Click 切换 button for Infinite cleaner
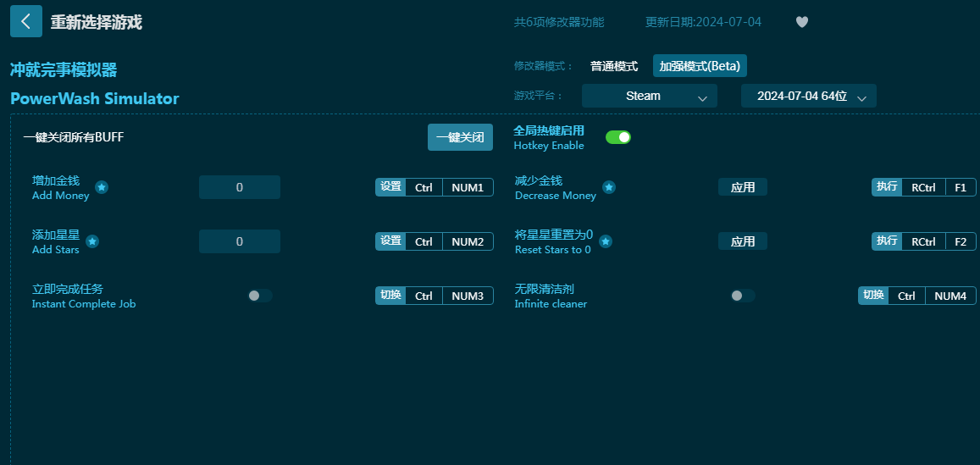This screenshot has height=465, width=980. click(873, 296)
